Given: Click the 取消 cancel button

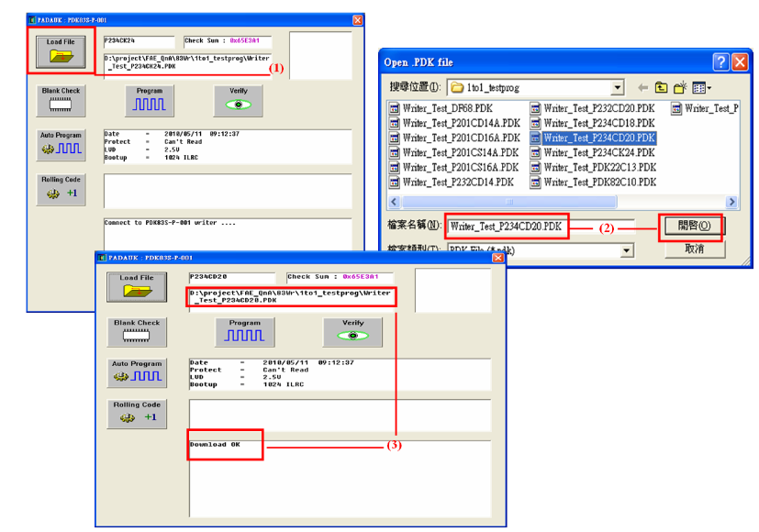Looking at the screenshot, I should (x=693, y=249).
